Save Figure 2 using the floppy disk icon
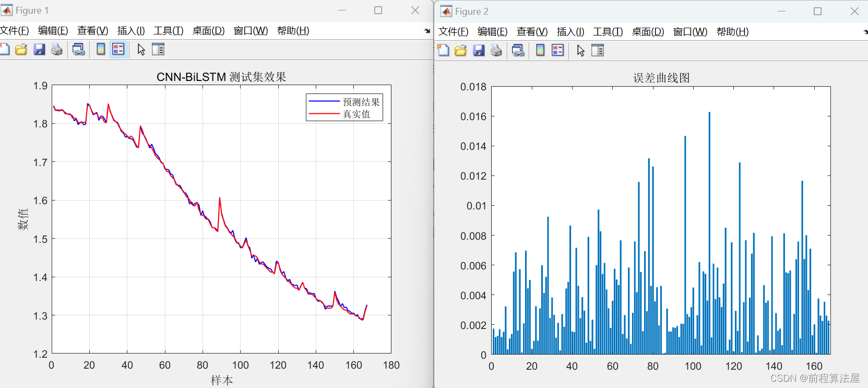 [479, 51]
